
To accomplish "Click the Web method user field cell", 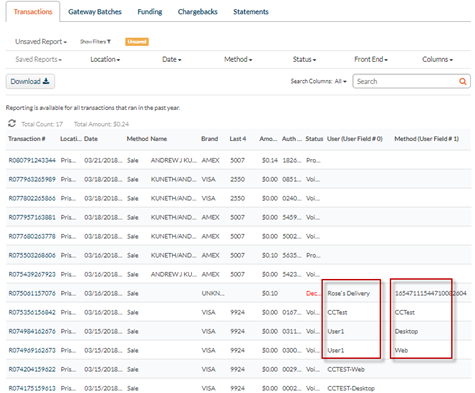I will tap(401, 350).
